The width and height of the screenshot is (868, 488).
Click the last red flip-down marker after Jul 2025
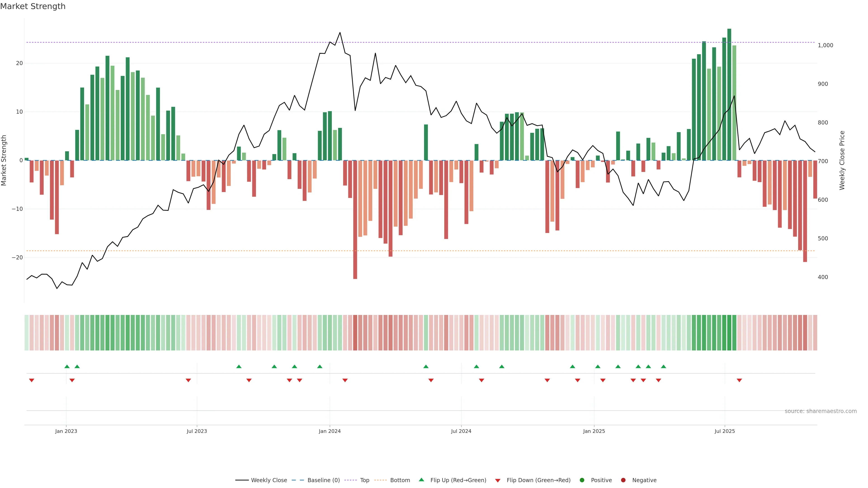pyautogui.click(x=739, y=380)
